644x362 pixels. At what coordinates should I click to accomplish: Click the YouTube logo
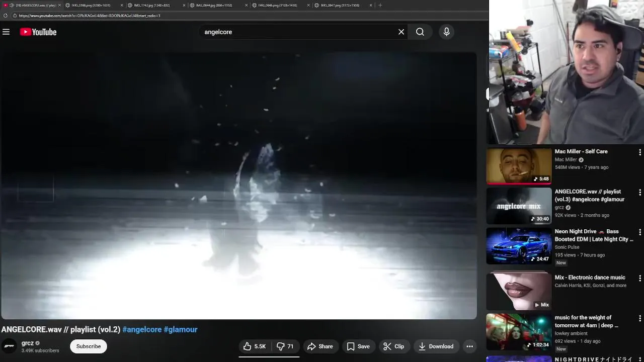[x=38, y=32]
